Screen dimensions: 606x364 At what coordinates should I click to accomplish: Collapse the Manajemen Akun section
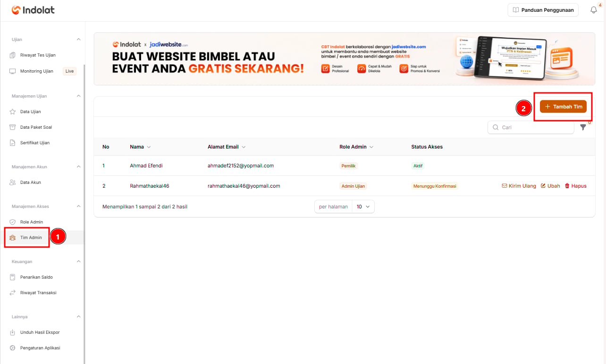coord(79,167)
